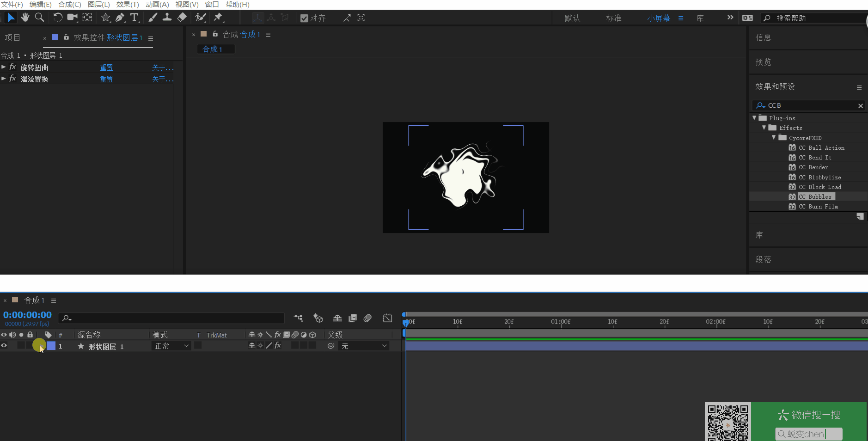Viewport: 868px width, 441px height.
Task: Select the Horizontal Type tool
Action: (x=134, y=18)
